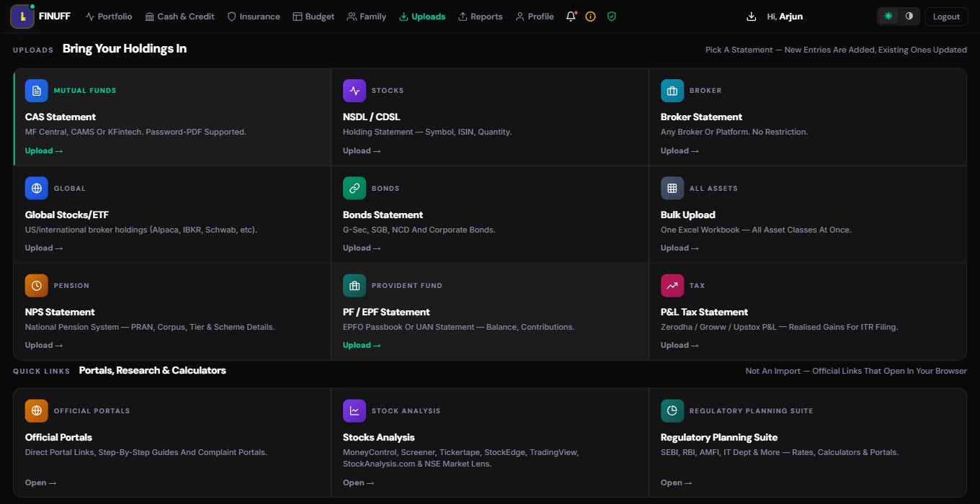Click the P&L Tax Statement title
980x504 pixels.
coord(704,312)
